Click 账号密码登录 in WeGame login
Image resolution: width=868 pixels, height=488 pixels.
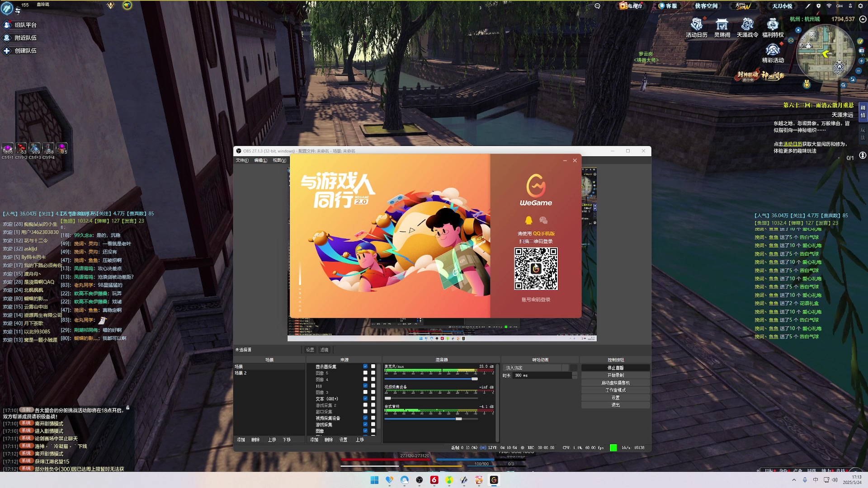pos(536,300)
